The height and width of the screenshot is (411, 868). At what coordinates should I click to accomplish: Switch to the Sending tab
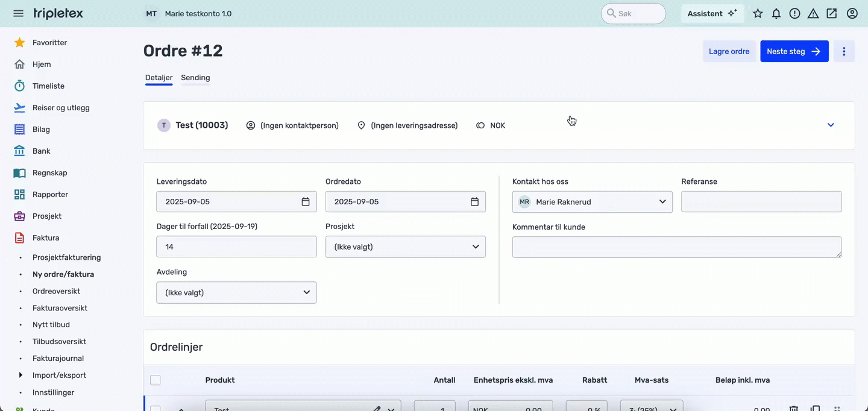pyautogui.click(x=195, y=78)
